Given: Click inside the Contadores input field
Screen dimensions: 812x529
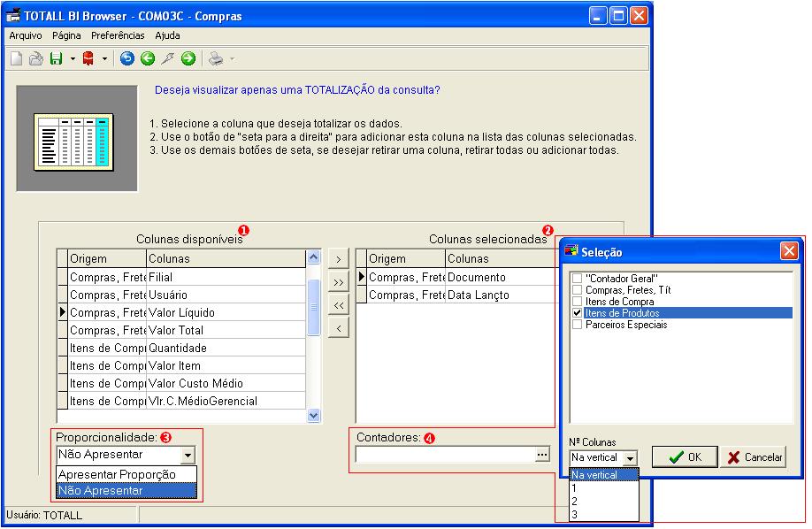Looking at the screenshot, I should click(445, 455).
